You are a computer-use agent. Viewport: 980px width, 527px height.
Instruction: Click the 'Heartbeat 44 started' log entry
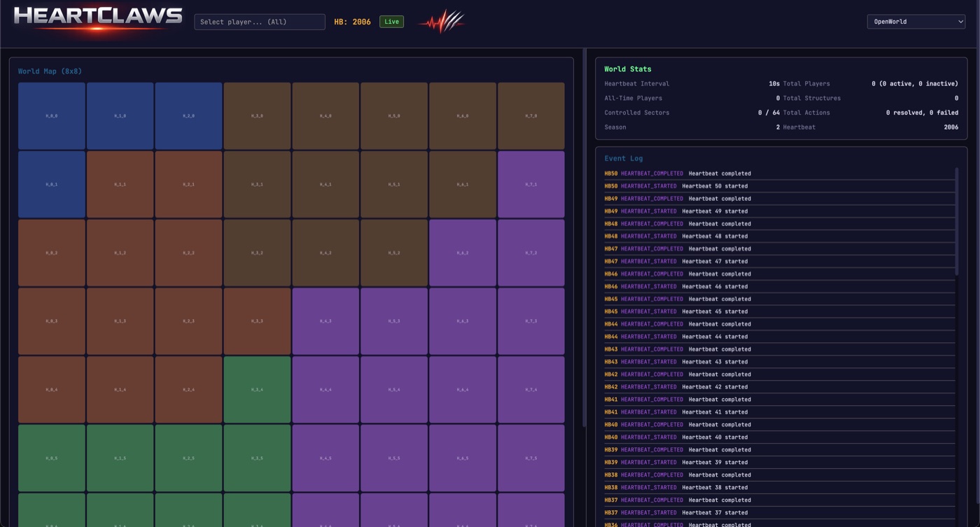pyautogui.click(x=779, y=337)
